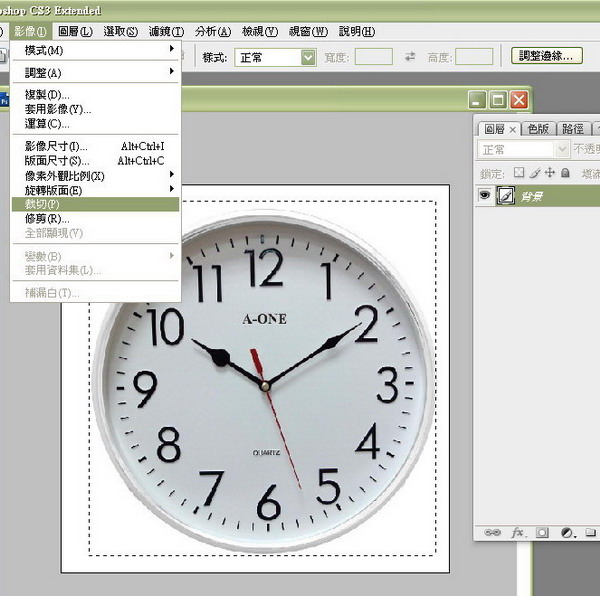Open the 樣式 style dropdown showing 正常
This screenshot has width=600, height=596.
(x=275, y=57)
